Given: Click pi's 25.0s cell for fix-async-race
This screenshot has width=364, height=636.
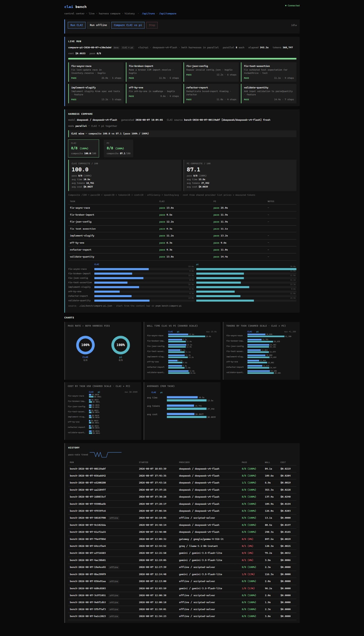Looking at the screenshot, I should [x=220, y=208].
